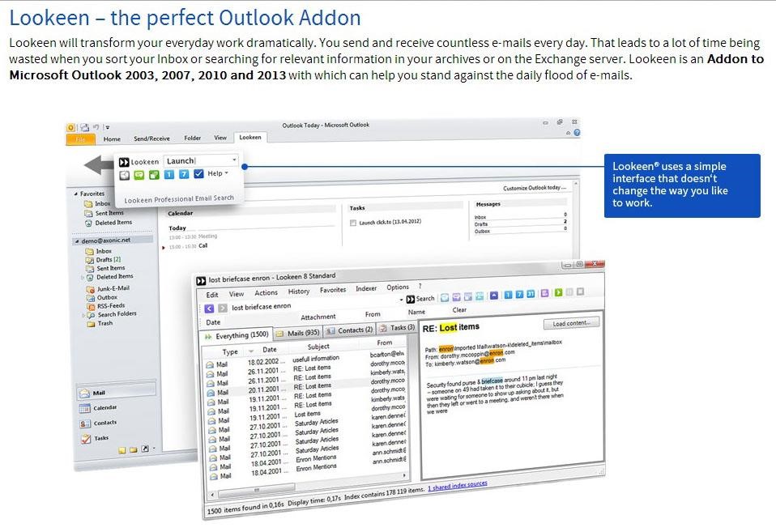Select mail dated 20.11.2001 'RE: Lost items'
The height and width of the screenshot is (532, 776).
[306, 388]
